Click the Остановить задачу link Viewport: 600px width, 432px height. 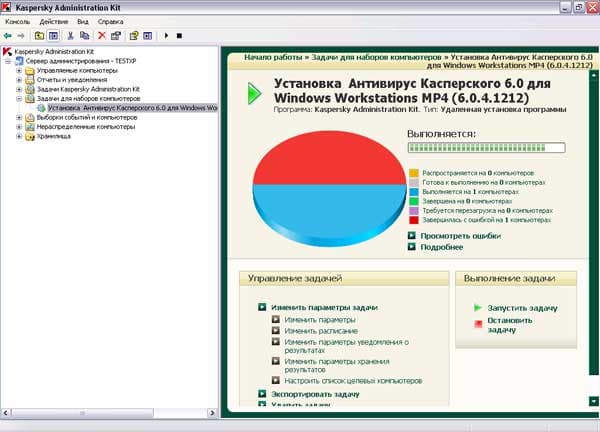pyautogui.click(x=510, y=325)
